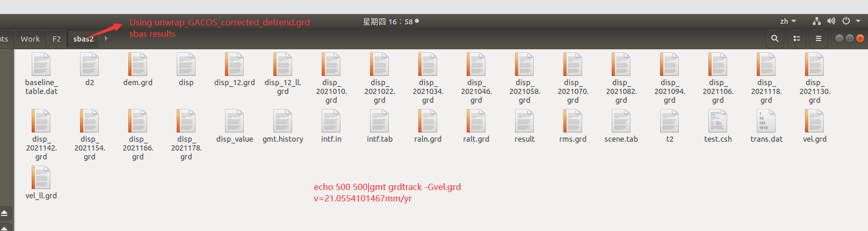The image size is (868, 231).
Task: Select the disp_12_ll.grd file icon
Action: click(x=283, y=64)
